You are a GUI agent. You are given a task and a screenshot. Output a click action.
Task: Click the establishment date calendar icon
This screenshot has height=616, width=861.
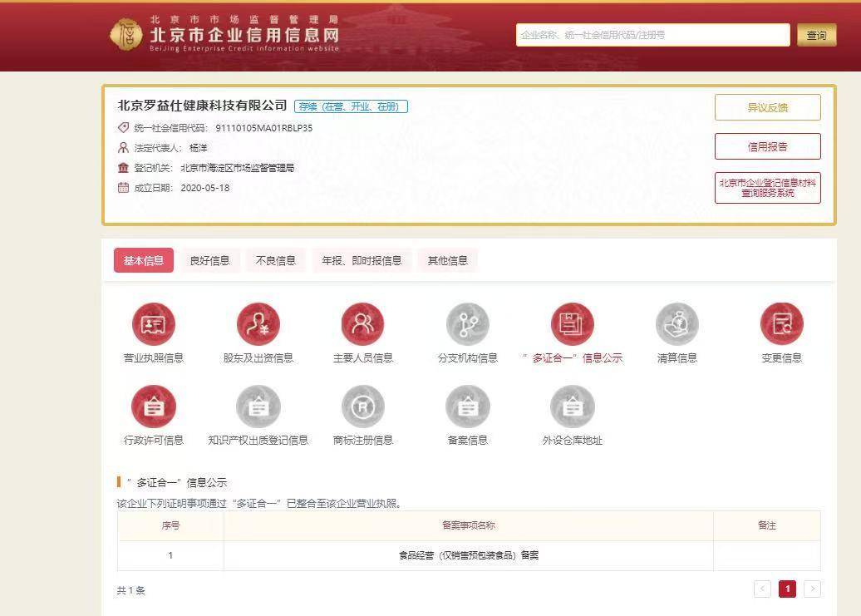[x=123, y=188]
